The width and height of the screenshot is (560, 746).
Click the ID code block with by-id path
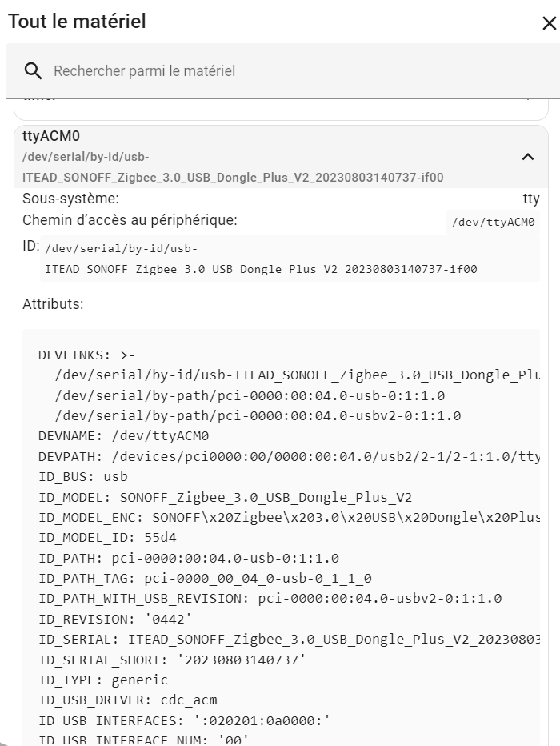pos(290,259)
